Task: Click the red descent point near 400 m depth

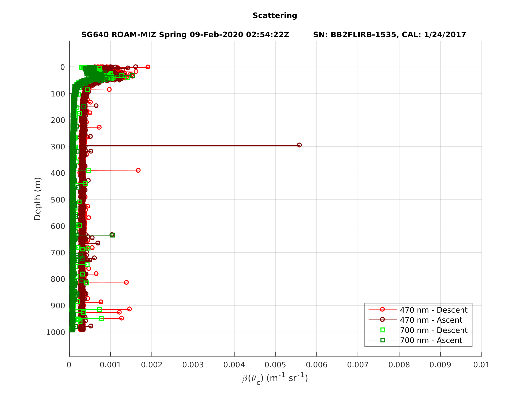Action: pyautogui.click(x=138, y=170)
